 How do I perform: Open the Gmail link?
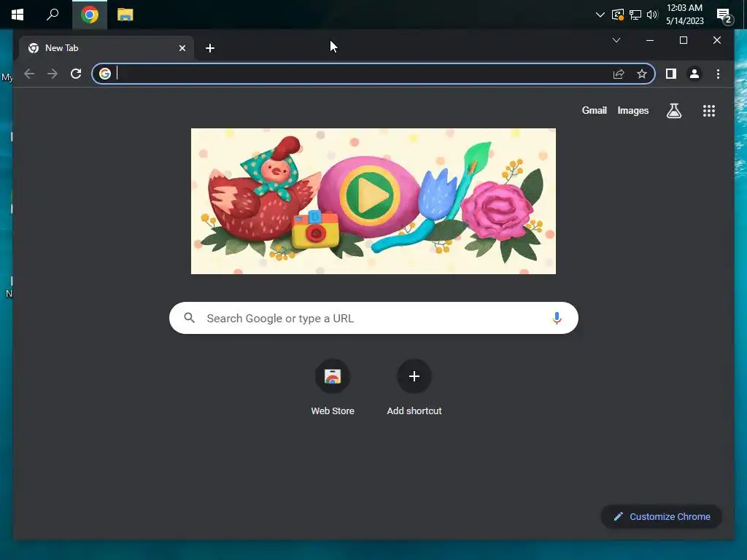coord(594,111)
